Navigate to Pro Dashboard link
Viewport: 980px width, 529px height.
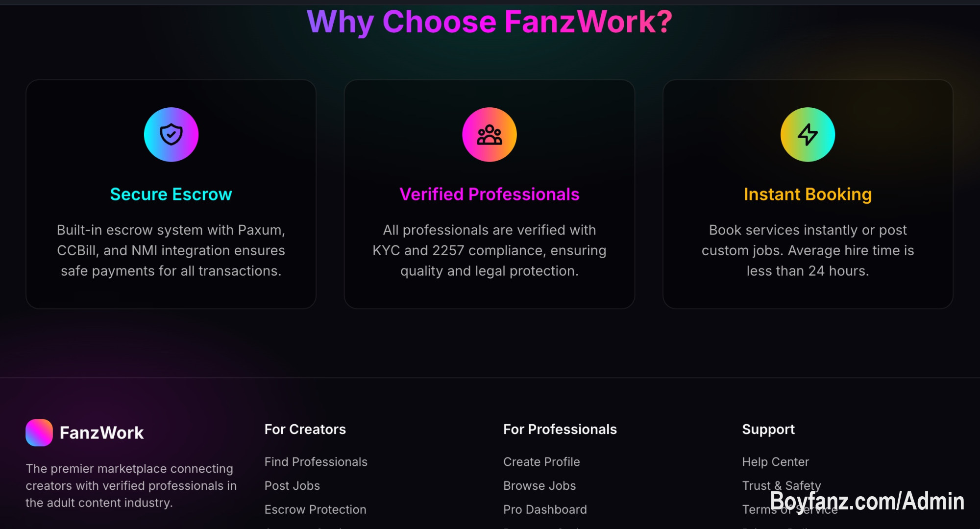click(x=545, y=510)
